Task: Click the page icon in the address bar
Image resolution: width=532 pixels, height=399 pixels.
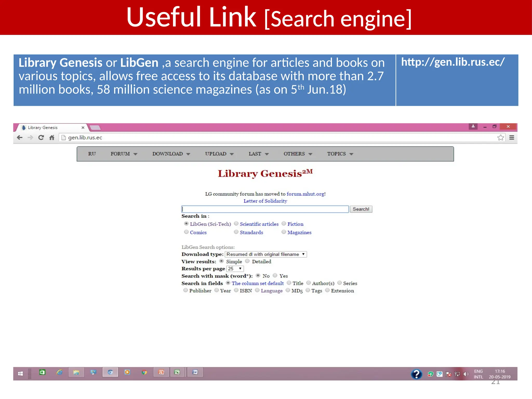Action: (63, 137)
